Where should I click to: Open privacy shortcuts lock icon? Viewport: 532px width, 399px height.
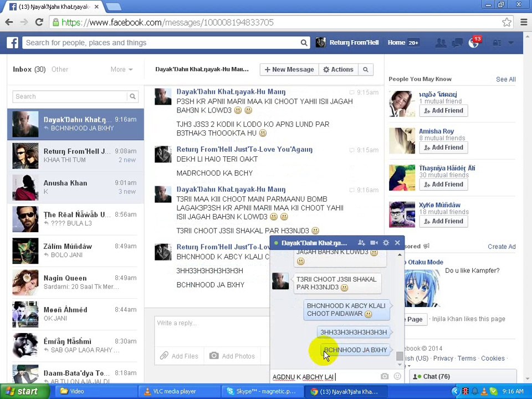point(497,43)
